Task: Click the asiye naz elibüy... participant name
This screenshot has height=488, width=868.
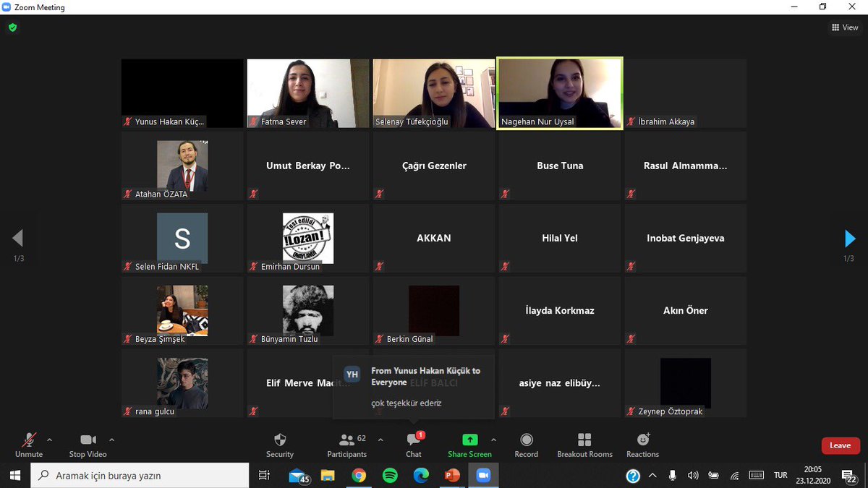Action: pyautogui.click(x=560, y=383)
